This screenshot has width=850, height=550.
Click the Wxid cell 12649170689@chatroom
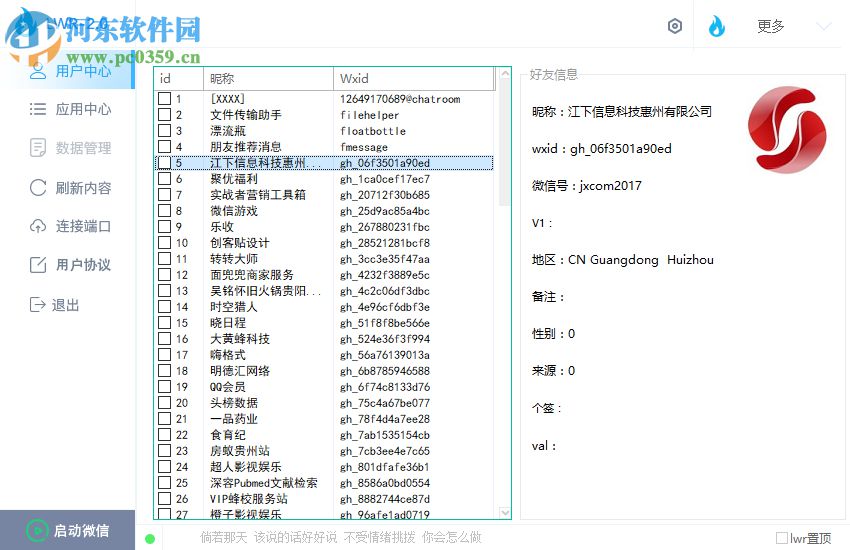pos(400,99)
